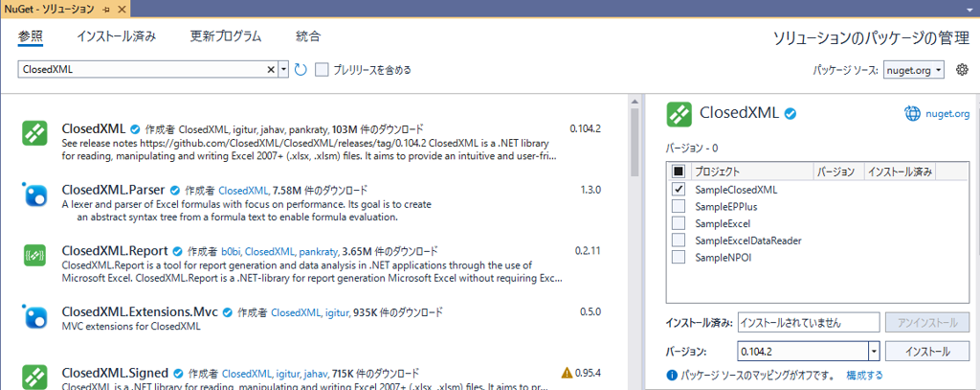Click the version field showing 0.104.2
Image resolution: width=980 pixels, height=390 pixels.
coord(803,352)
